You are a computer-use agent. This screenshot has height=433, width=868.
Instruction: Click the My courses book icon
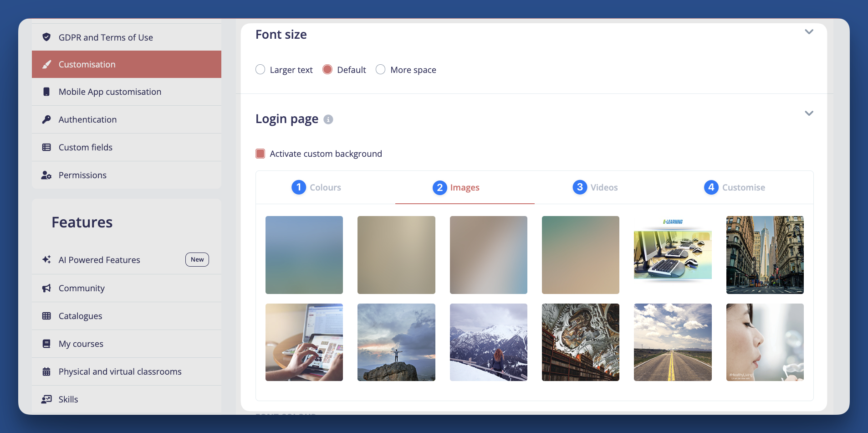(46, 344)
